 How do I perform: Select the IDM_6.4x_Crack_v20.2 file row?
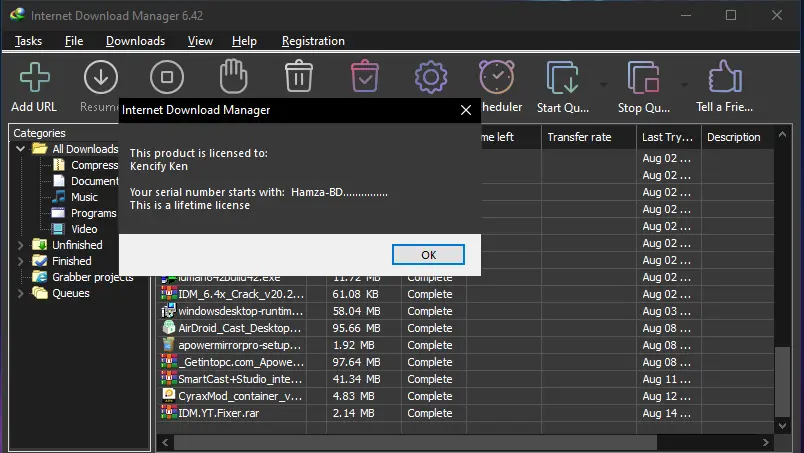pos(467,294)
